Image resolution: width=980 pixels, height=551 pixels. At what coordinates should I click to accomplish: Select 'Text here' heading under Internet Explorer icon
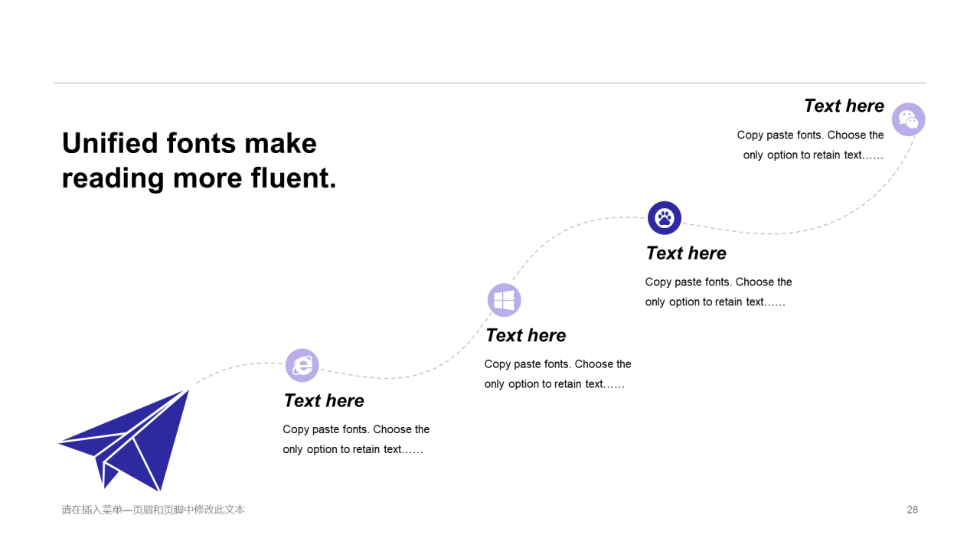click(x=324, y=401)
